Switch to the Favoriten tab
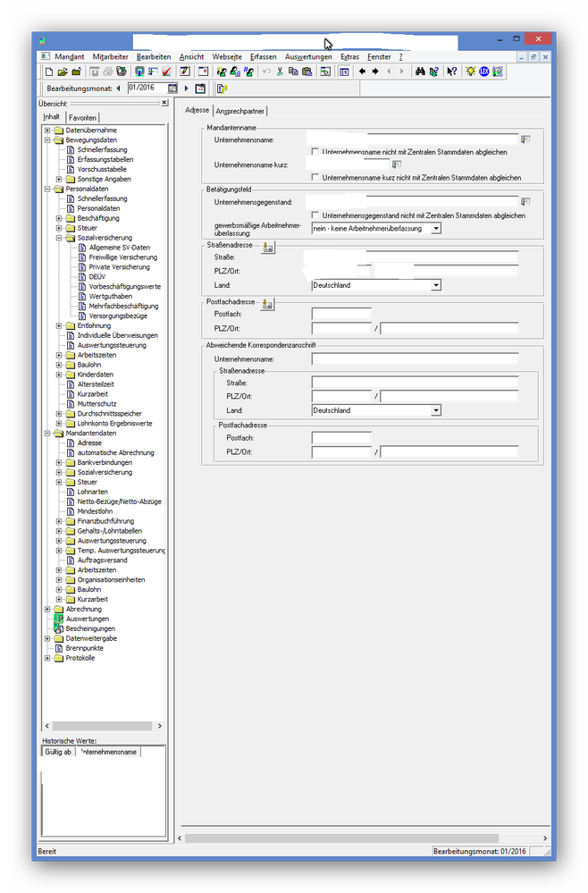The image size is (588, 893). click(x=82, y=118)
